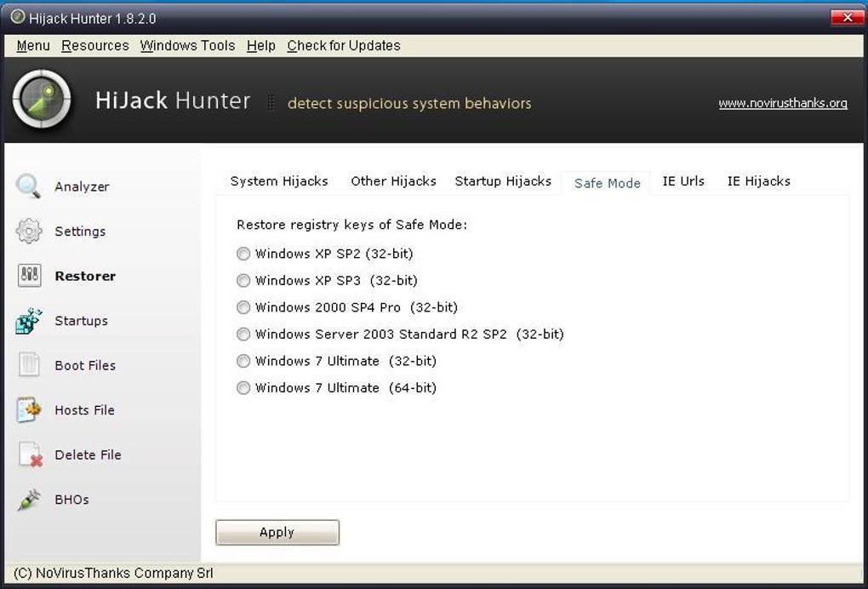Switch to the Other Hijacks tab

[x=394, y=181]
